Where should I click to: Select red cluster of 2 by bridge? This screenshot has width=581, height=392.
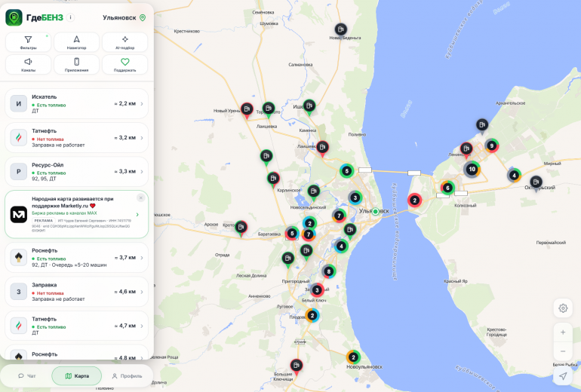[415, 201]
